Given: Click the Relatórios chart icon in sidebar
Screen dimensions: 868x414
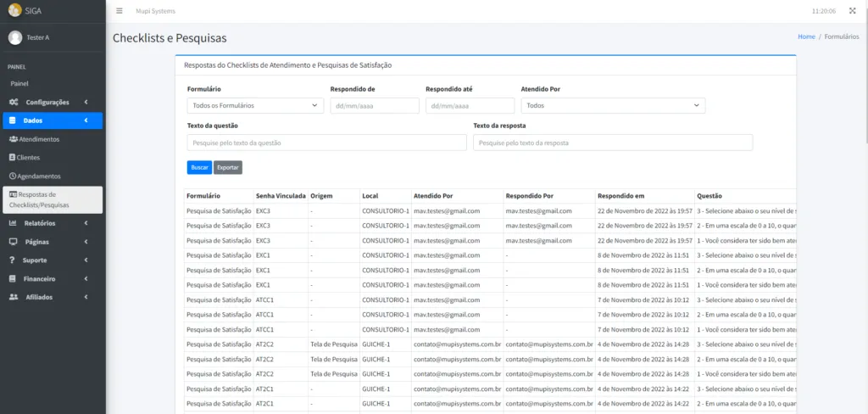Looking at the screenshot, I should pos(14,223).
